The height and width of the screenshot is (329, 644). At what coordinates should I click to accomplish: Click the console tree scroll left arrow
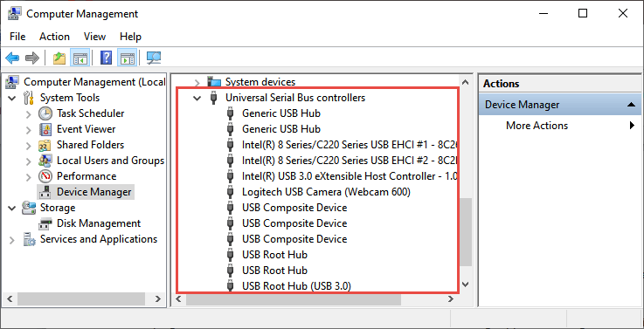click(10, 299)
